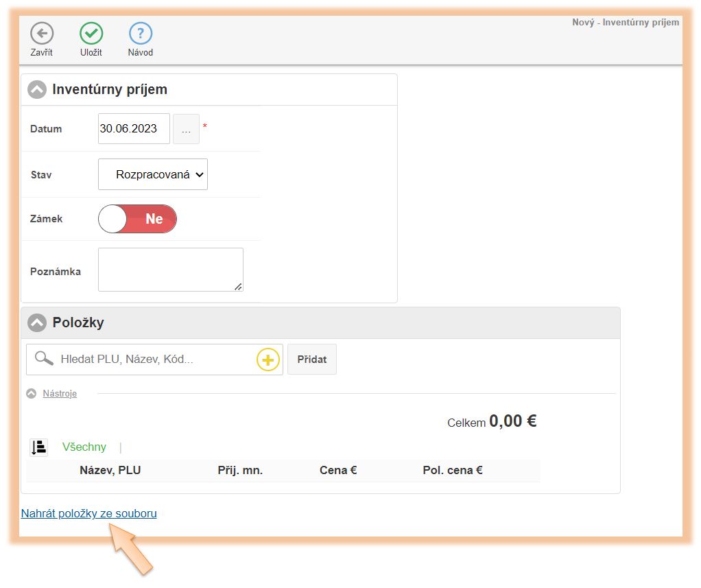Click the Uložit checkmark icon
The width and height of the screenshot is (701, 588).
91,33
